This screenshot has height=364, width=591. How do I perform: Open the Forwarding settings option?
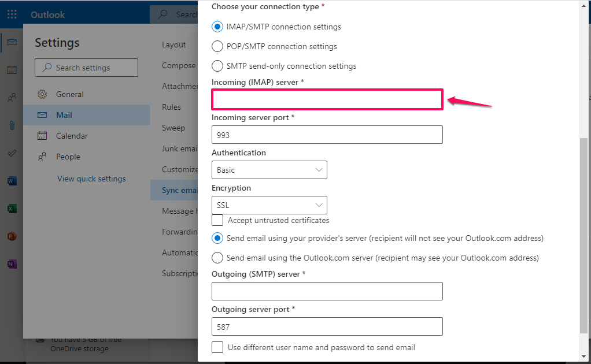179,232
